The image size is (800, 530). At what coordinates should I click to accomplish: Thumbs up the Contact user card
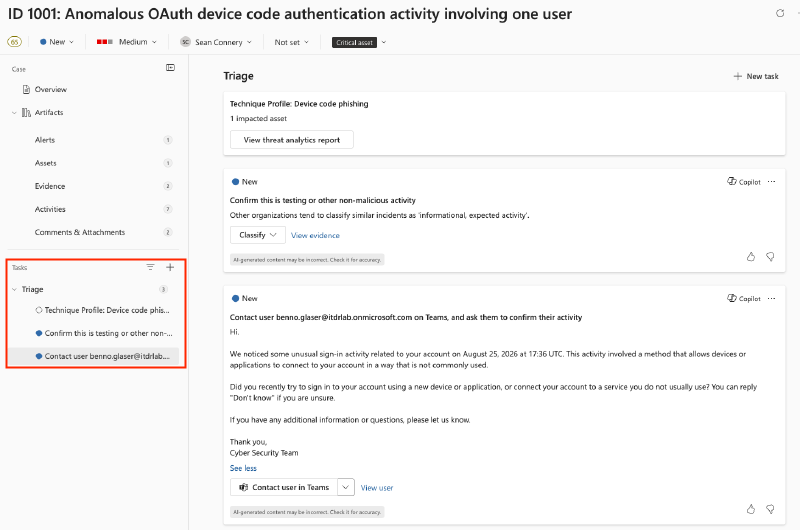pos(751,509)
